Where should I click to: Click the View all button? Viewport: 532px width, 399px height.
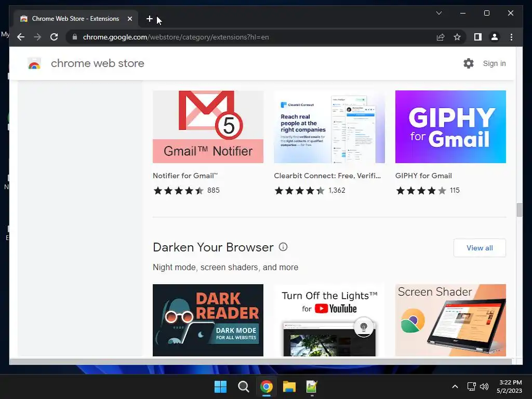pos(480,248)
